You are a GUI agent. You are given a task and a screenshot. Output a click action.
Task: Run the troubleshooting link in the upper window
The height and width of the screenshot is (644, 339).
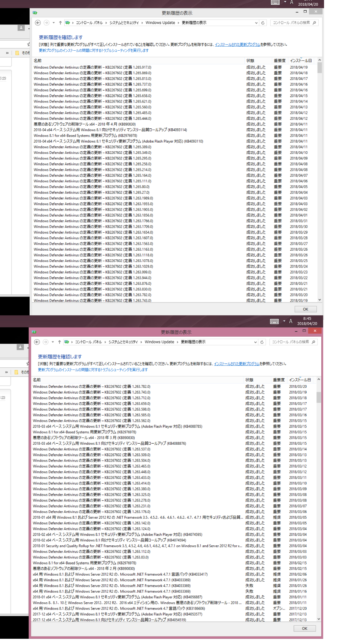point(94,50)
